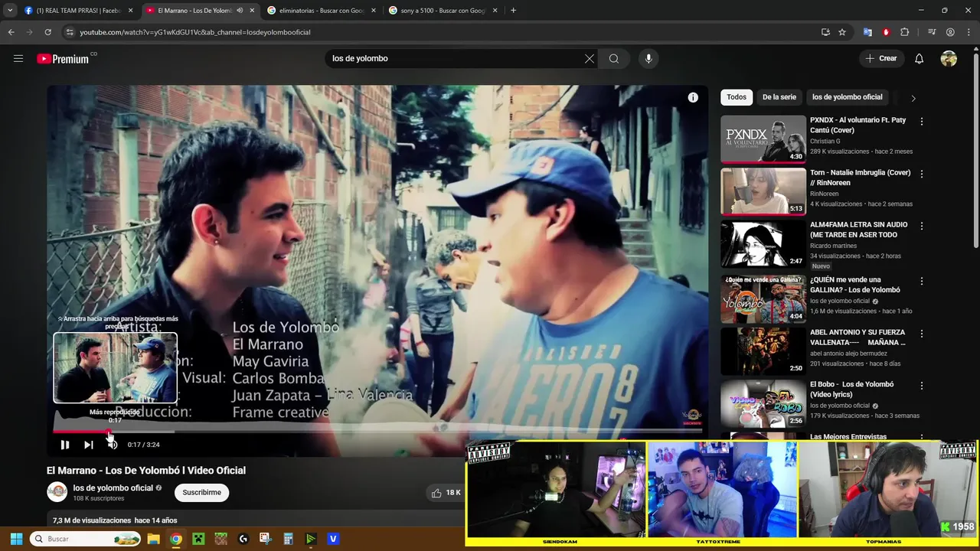Open options for El Bobo video
This screenshot has height=551, width=980.
(x=922, y=386)
